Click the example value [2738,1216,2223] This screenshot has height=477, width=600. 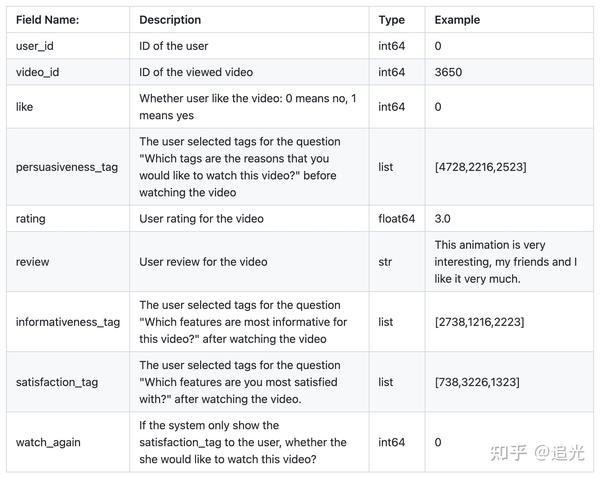click(x=480, y=322)
